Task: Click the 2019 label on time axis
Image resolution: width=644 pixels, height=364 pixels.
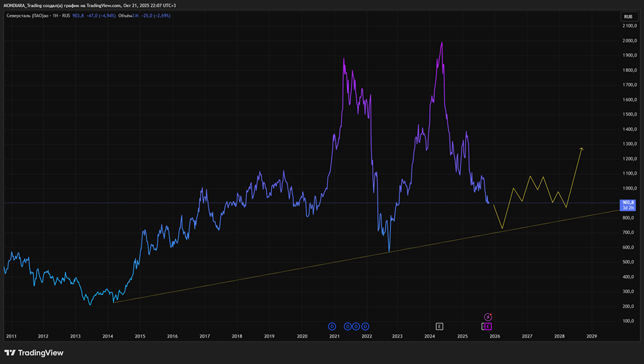Action: point(269,336)
